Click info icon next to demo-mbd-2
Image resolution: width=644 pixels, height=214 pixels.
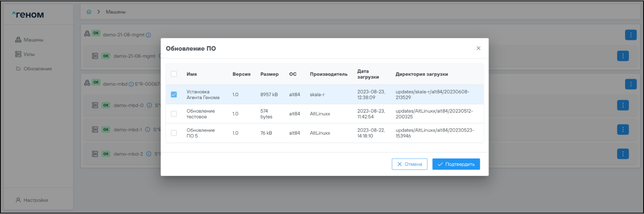[x=149, y=154]
